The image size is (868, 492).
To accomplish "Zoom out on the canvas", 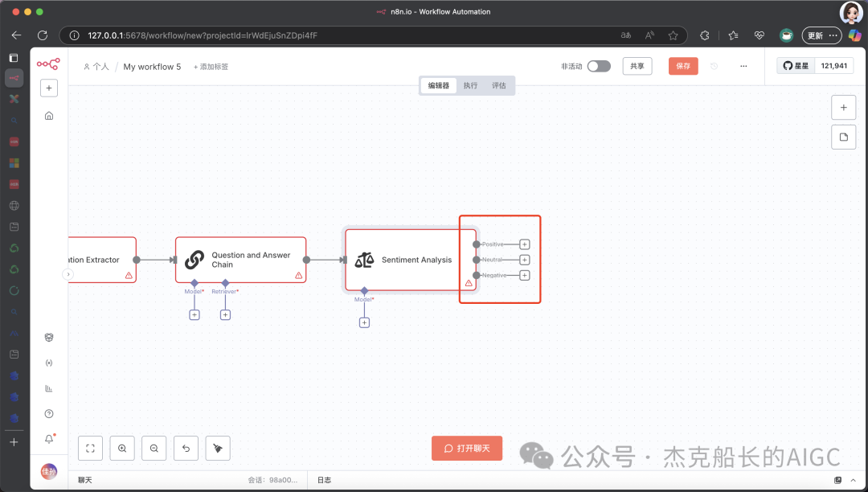I will pyautogui.click(x=154, y=449).
